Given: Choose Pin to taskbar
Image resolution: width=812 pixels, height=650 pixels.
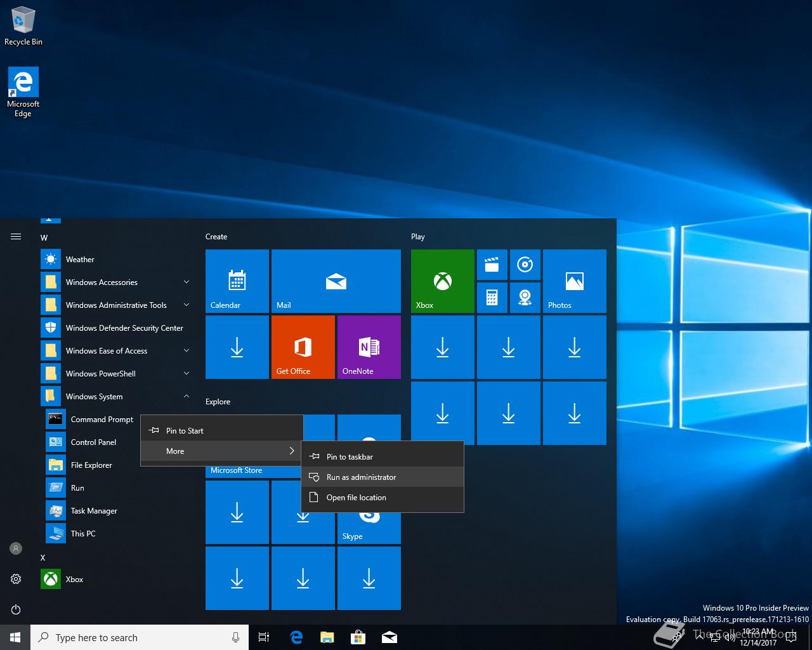Looking at the screenshot, I should click(x=383, y=456).
